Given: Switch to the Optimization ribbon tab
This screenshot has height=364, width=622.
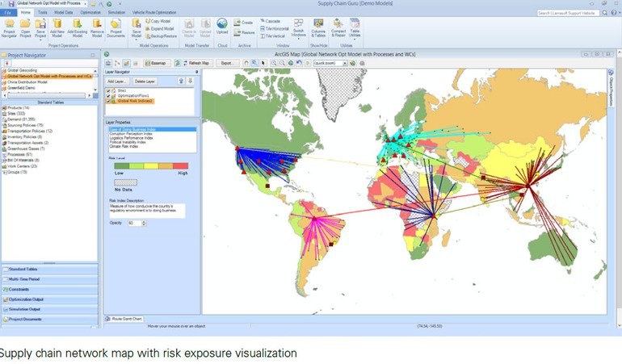Looking at the screenshot, I should (x=90, y=13).
